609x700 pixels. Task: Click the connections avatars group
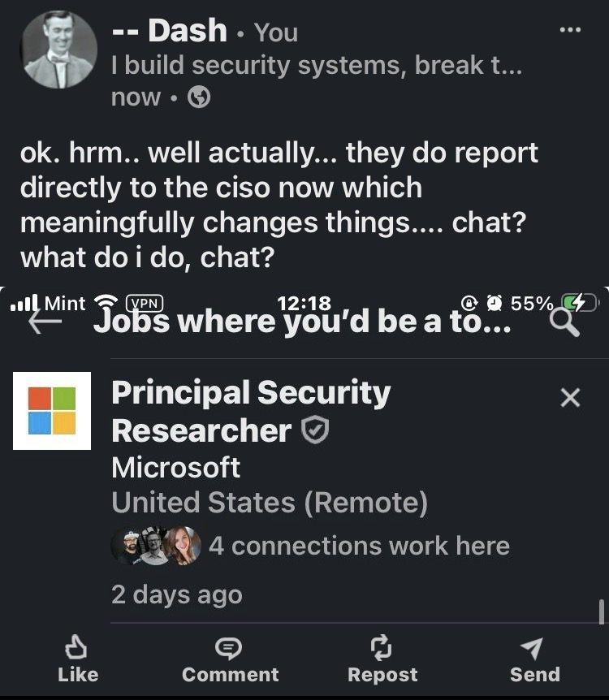[x=156, y=546]
